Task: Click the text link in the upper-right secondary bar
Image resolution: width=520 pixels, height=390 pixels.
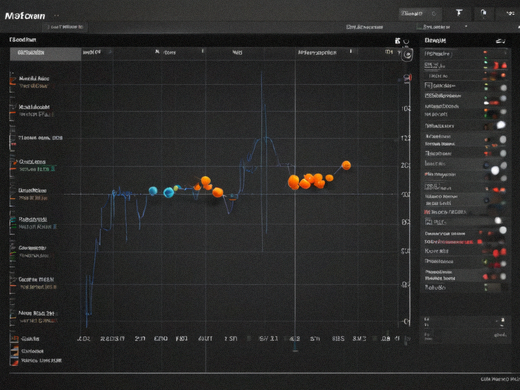Action: (x=364, y=27)
